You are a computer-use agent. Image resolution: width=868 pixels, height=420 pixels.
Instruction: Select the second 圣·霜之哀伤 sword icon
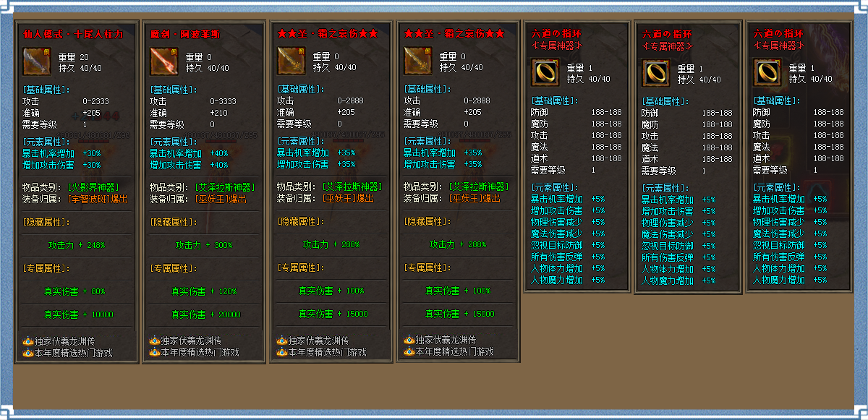[417, 61]
